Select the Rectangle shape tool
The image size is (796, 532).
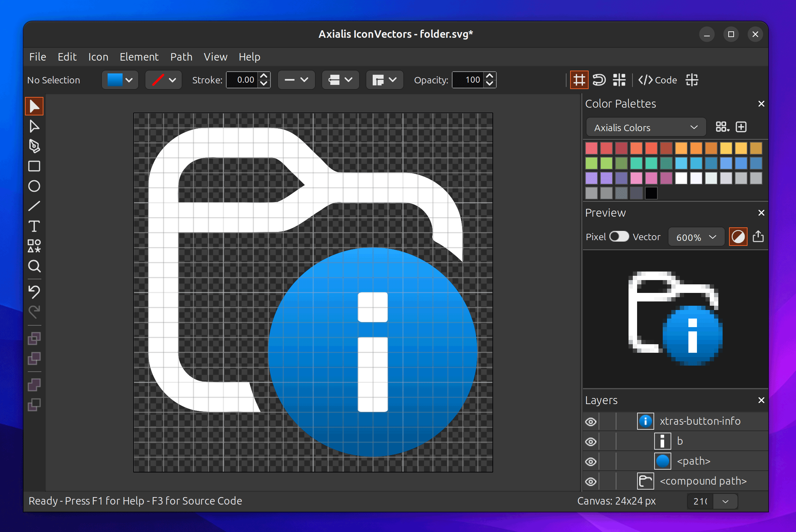(x=34, y=166)
